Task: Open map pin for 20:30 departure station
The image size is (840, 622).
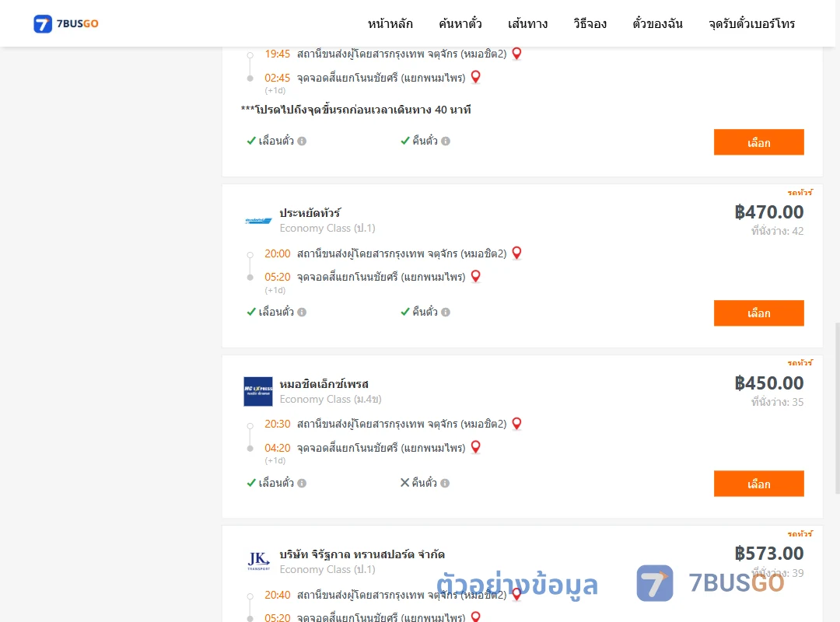Action: (517, 424)
